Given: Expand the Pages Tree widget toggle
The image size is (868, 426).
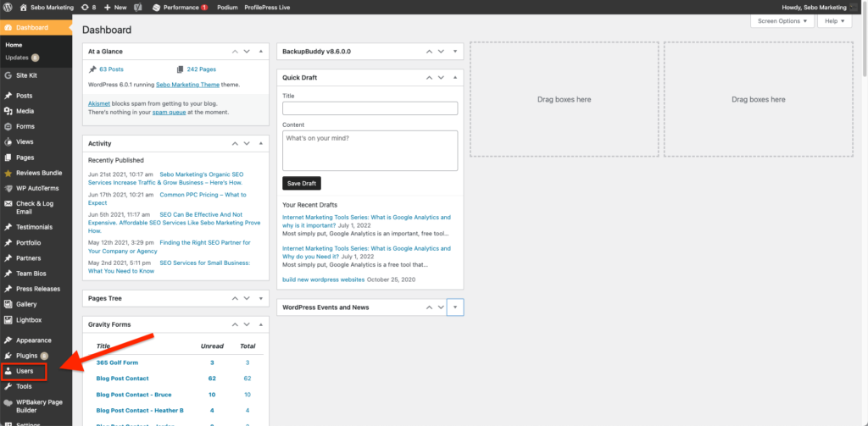Looking at the screenshot, I should tap(261, 298).
